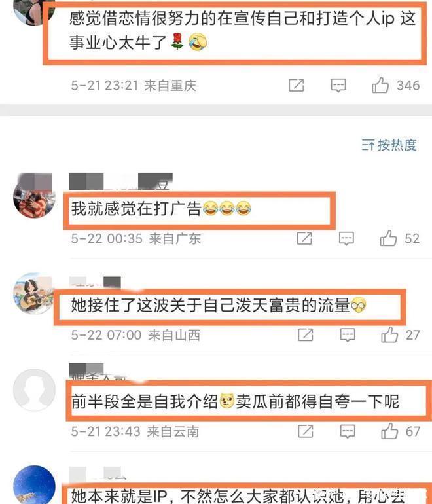
Task: Repost the 5-22 00:35 comment
Action: pos(304,238)
